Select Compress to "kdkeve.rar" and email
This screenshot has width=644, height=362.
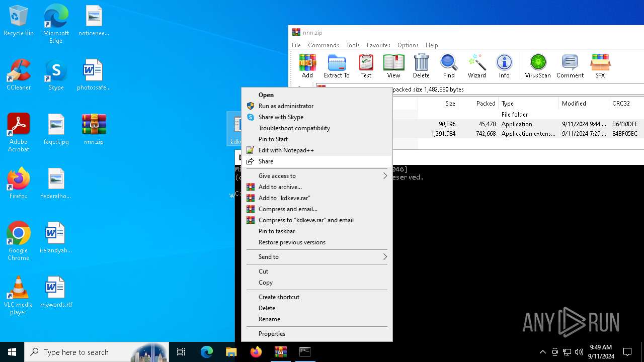tap(317, 220)
